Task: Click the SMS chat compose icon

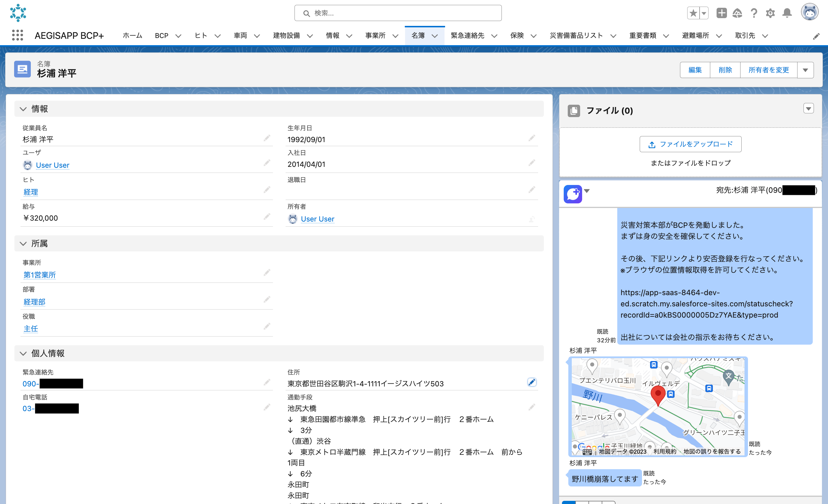Action: coord(573,194)
